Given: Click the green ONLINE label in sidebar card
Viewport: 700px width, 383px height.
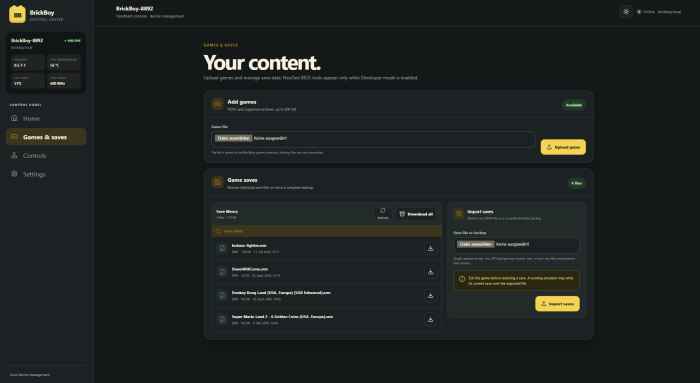Looking at the screenshot, I should tap(72, 41).
